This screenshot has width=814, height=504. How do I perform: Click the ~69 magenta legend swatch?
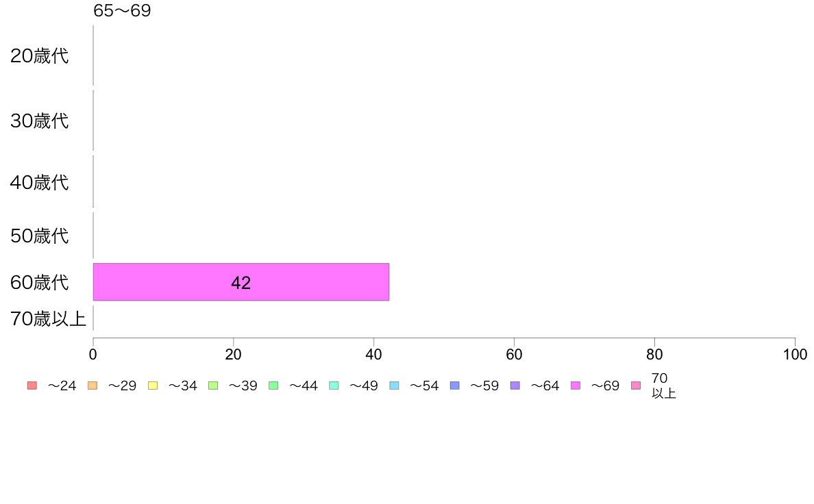(575, 386)
